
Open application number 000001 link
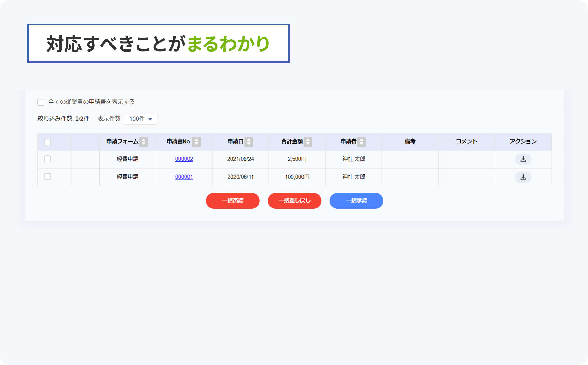[184, 177]
